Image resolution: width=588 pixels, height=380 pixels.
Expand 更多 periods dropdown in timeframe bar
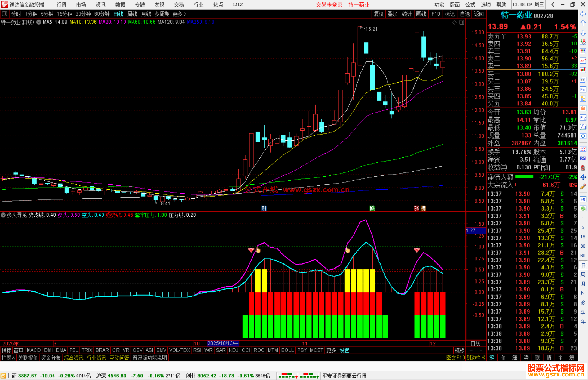pos(179,14)
